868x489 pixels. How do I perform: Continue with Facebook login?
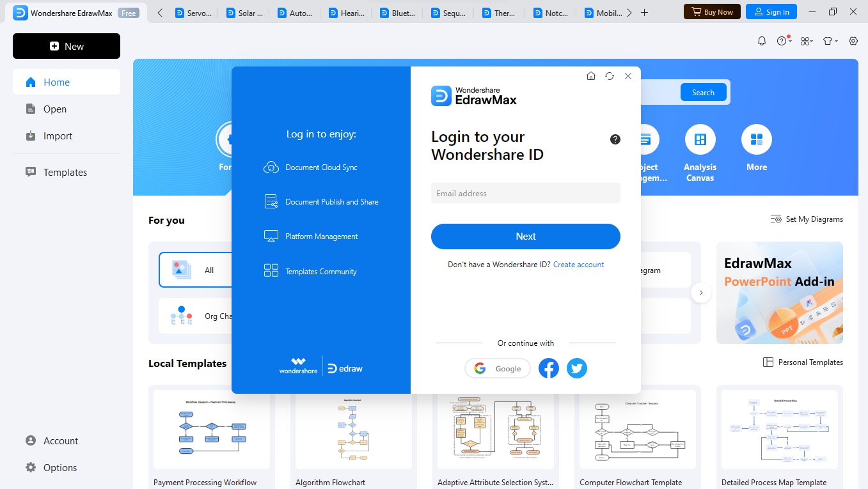tap(549, 368)
